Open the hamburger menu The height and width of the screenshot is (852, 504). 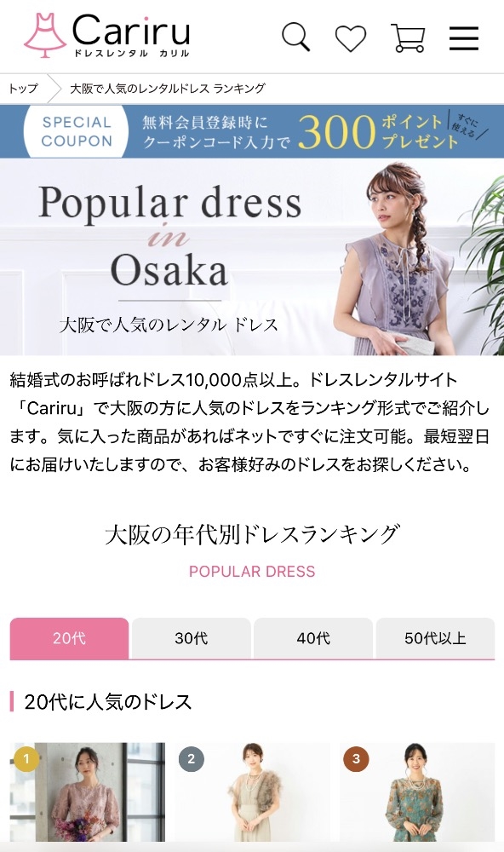click(464, 38)
